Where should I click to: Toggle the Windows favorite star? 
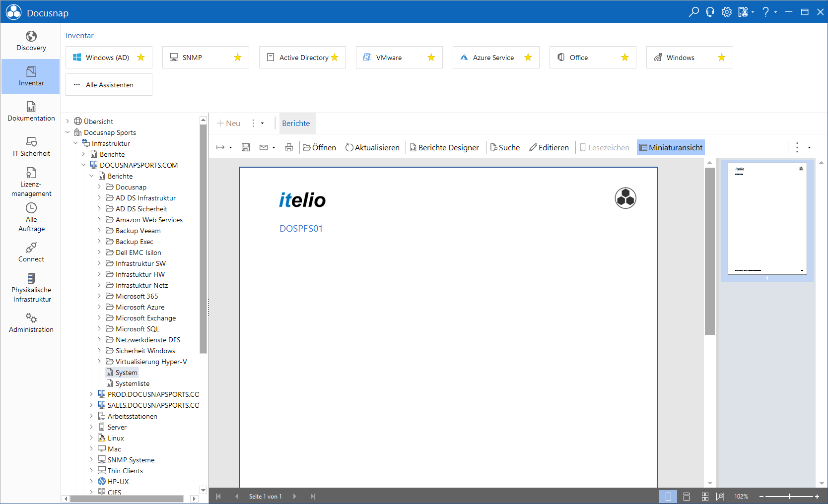point(722,58)
